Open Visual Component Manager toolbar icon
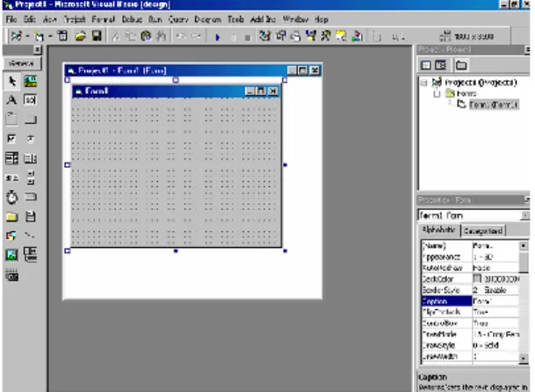The height and width of the screenshot is (392, 535). (357, 35)
